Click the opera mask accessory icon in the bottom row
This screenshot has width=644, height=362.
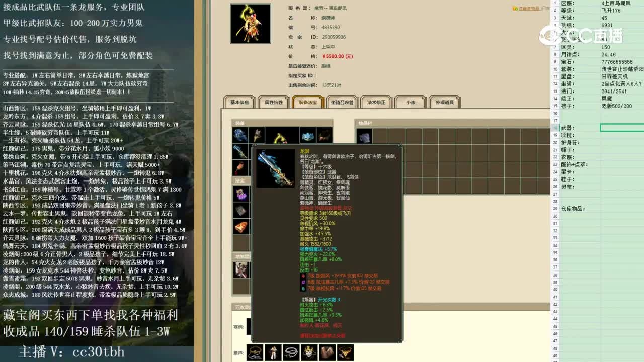pyautogui.click(x=309, y=352)
